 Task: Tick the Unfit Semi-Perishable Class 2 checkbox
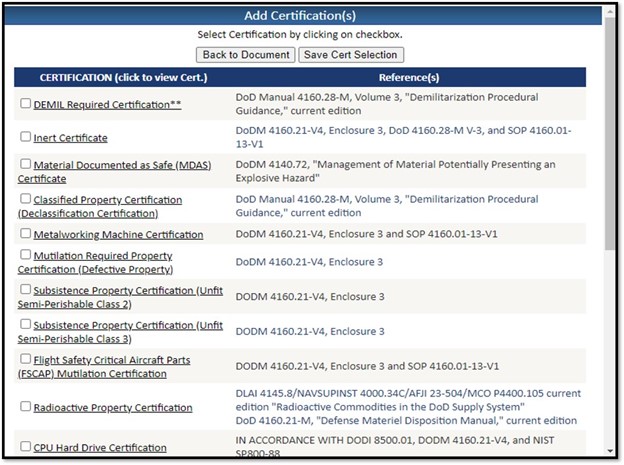26,290
